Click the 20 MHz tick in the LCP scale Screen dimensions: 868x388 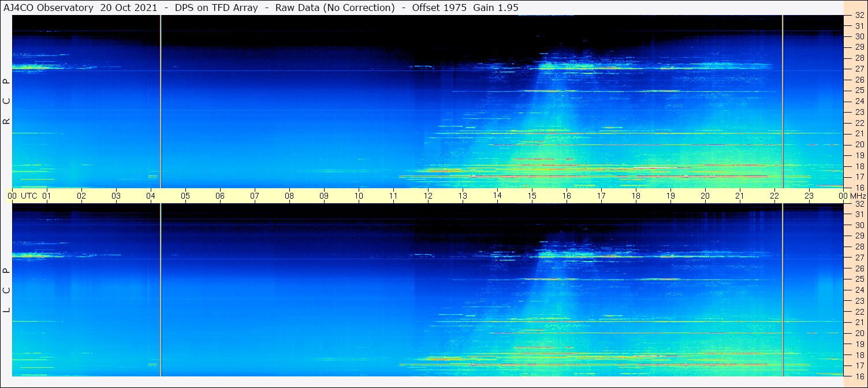coord(859,333)
